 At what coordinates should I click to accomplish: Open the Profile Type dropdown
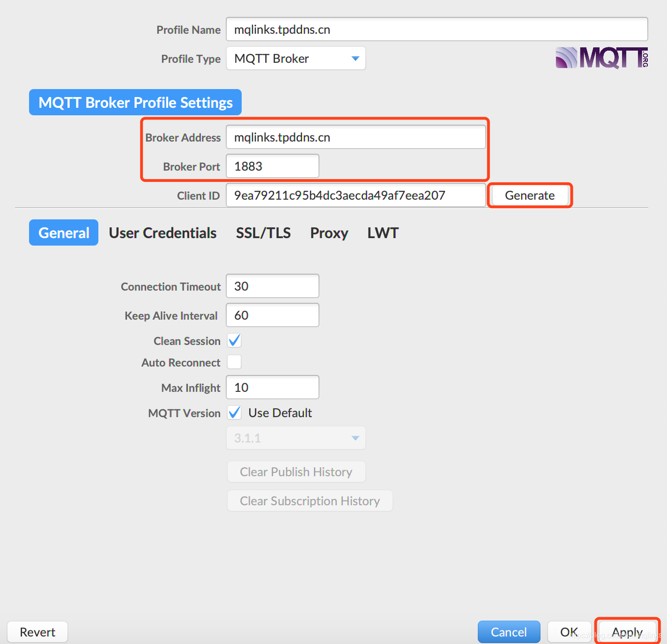tap(296, 59)
